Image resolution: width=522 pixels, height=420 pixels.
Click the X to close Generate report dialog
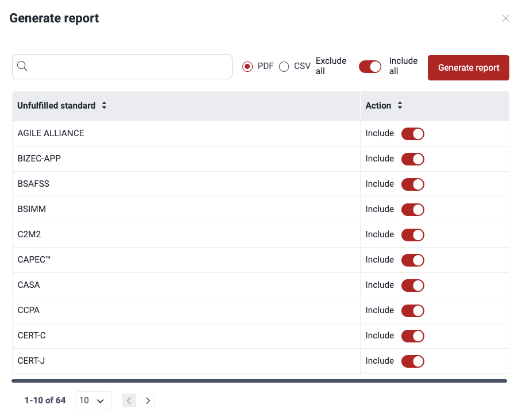(506, 18)
